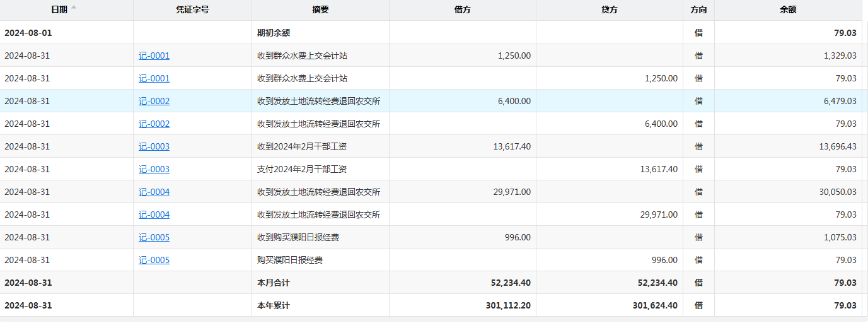Click the 日期 column header label
868x323 pixels.
pyautogui.click(x=59, y=9)
